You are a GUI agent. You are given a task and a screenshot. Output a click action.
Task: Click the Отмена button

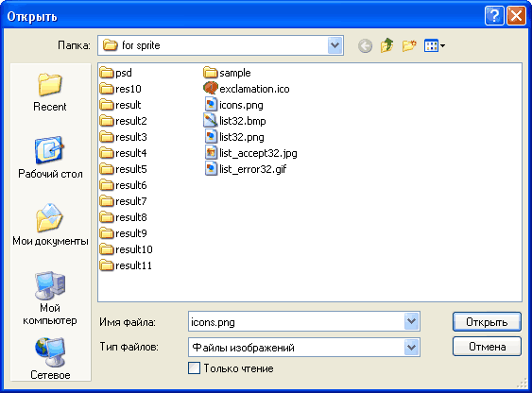pyautogui.click(x=487, y=347)
